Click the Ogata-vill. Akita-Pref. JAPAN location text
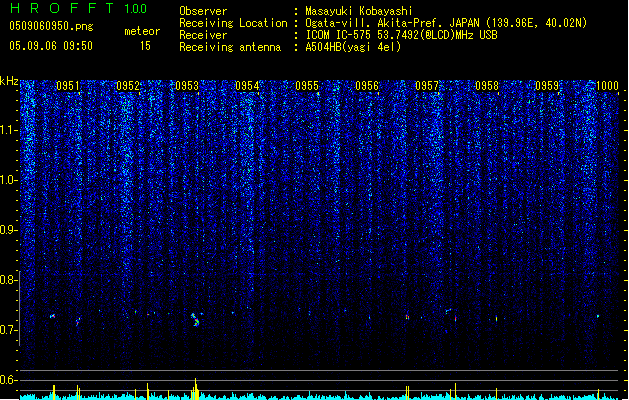The width and height of the screenshot is (629, 400). coord(446,23)
